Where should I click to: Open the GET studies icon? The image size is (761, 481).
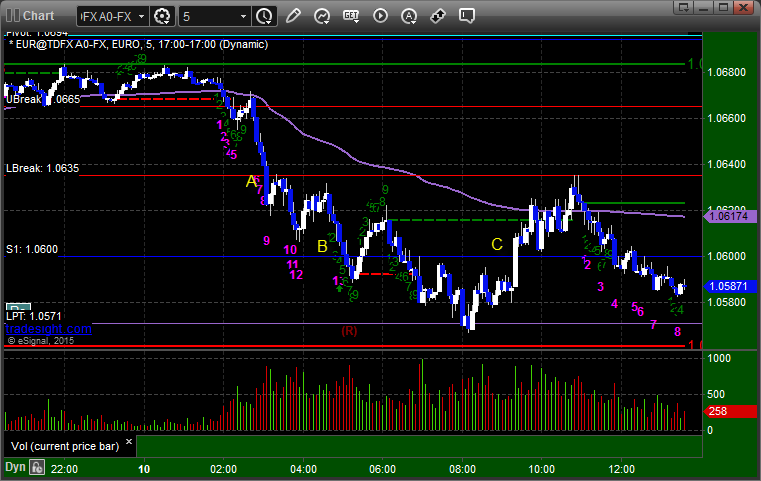point(351,16)
